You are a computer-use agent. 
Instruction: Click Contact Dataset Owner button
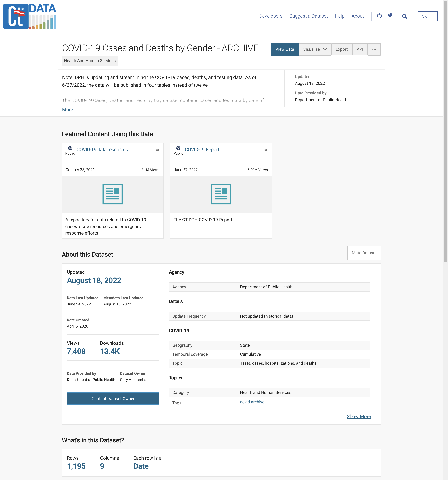(x=113, y=399)
